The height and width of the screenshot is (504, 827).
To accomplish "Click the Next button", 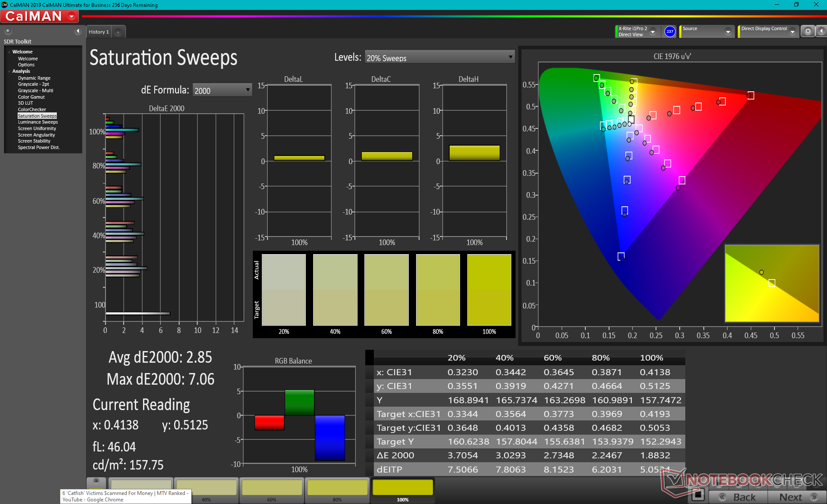I will (796, 497).
